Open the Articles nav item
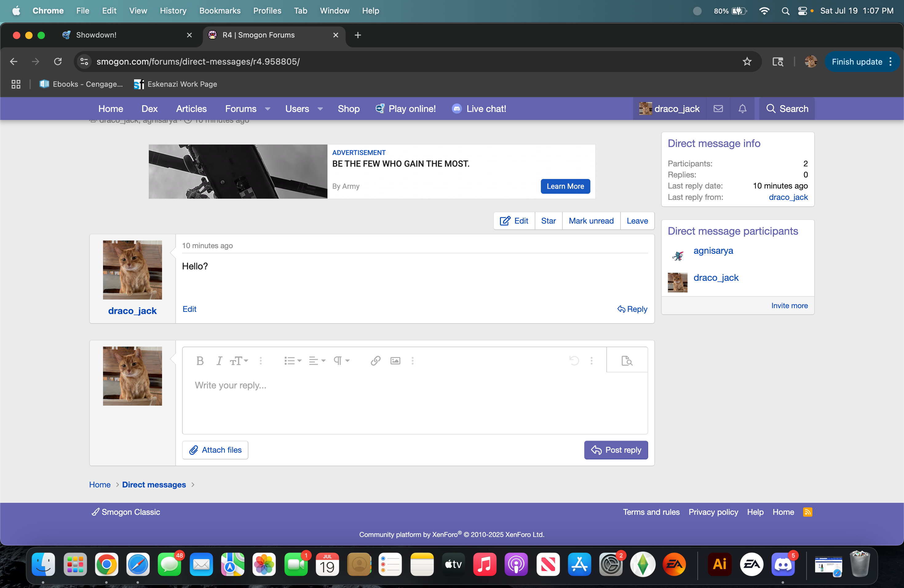Image resolution: width=904 pixels, height=588 pixels. [x=191, y=109]
